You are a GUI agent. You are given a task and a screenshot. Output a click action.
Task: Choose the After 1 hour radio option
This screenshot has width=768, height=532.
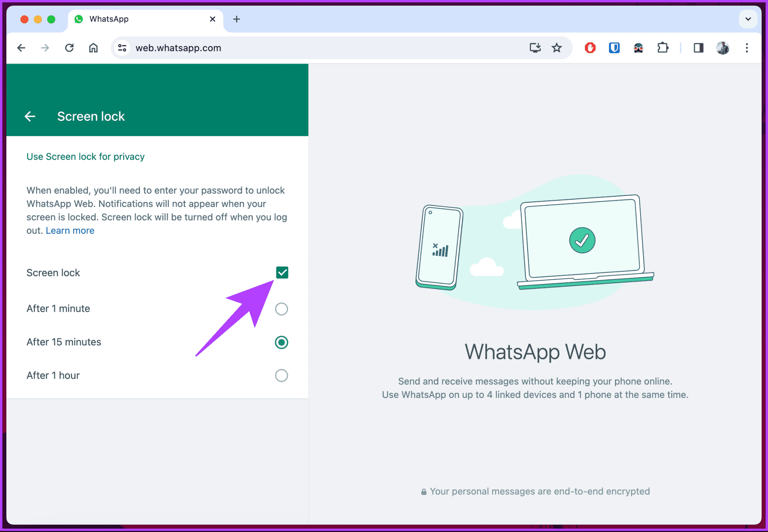click(x=281, y=375)
